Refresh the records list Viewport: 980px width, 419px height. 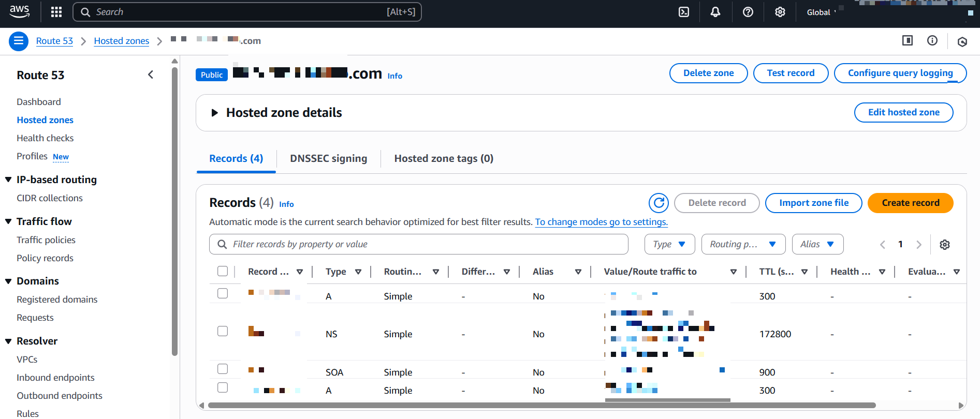(x=659, y=203)
